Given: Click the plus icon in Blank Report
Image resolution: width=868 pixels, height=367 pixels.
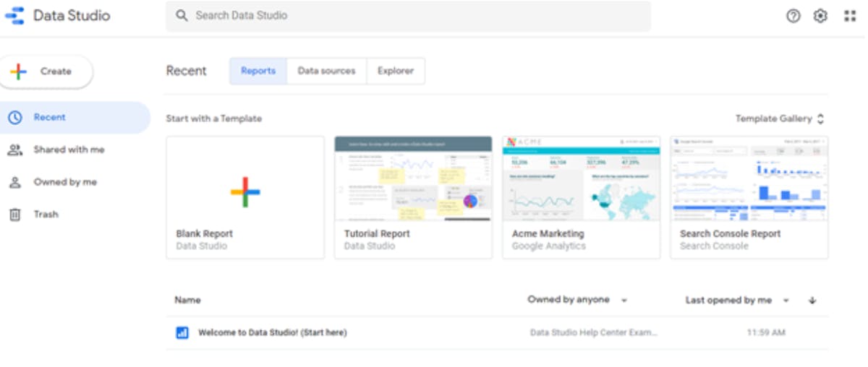Looking at the screenshot, I should coord(245,191).
